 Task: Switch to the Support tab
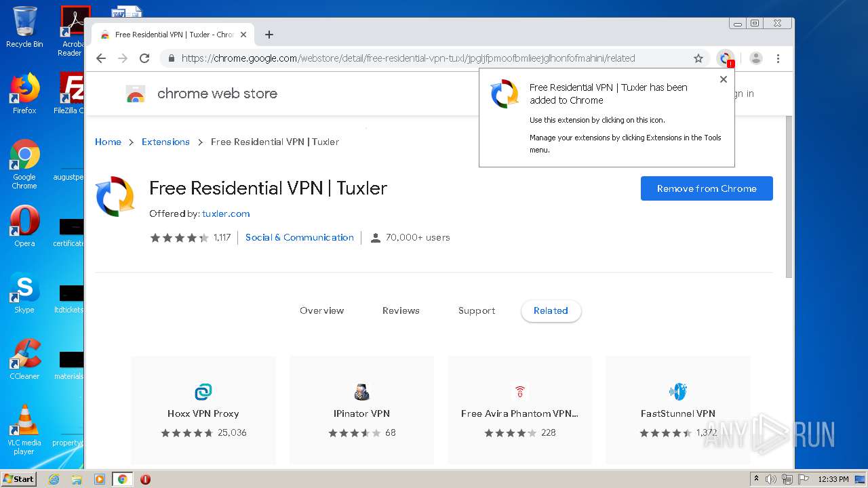(x=477, y=310)
